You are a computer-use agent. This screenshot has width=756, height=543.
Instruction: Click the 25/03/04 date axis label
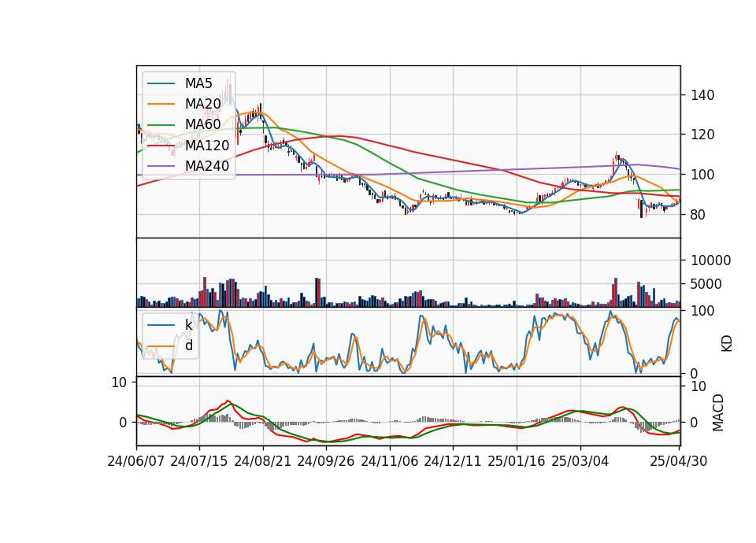(x=580, y=461)
